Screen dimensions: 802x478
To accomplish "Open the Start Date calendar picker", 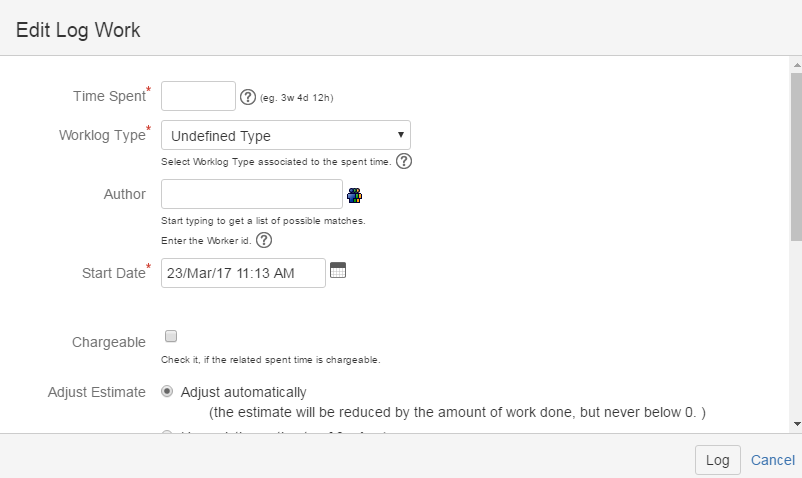I will click(338, 270).
